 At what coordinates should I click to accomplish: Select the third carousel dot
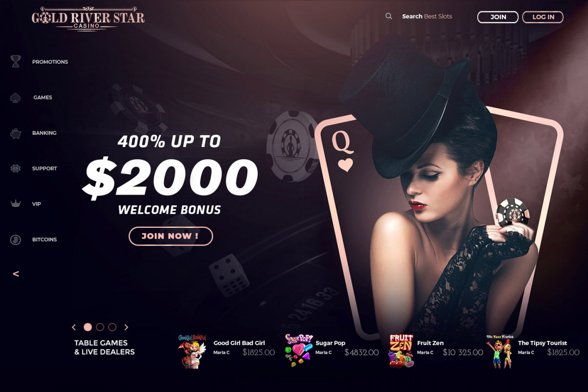tap(112, 327)
